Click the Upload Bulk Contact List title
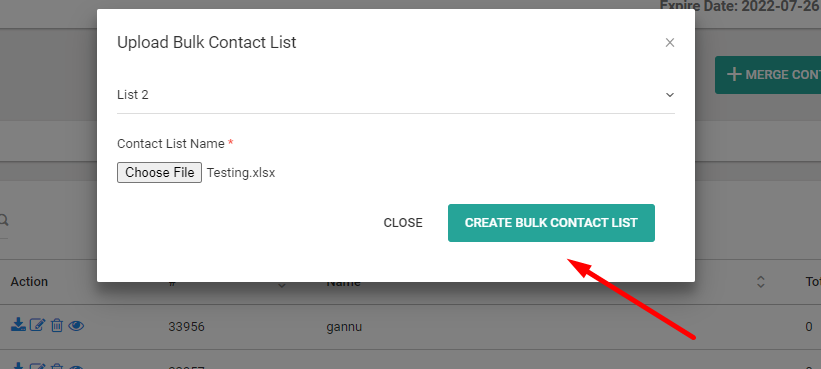The height and width of the screenshot is (369, 821). point(207,42)
